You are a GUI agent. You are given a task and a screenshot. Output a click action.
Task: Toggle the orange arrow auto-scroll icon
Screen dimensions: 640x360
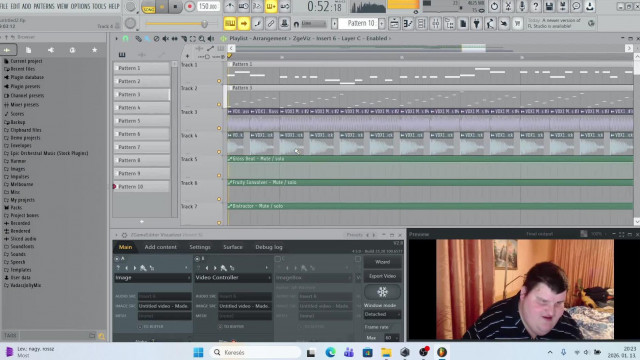pos(244,24)
